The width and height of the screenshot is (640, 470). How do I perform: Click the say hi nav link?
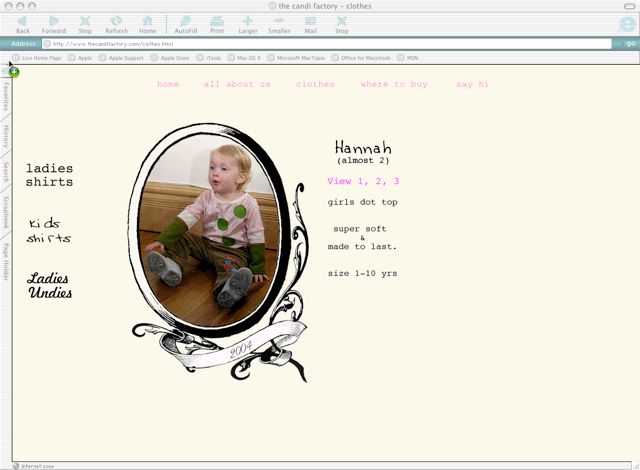tap(472, 84)
